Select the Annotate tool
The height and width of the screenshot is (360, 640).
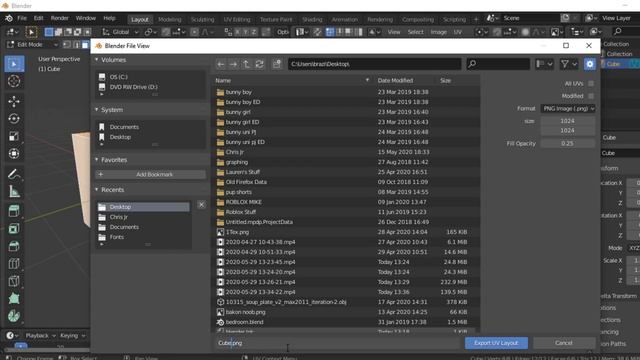14,174
